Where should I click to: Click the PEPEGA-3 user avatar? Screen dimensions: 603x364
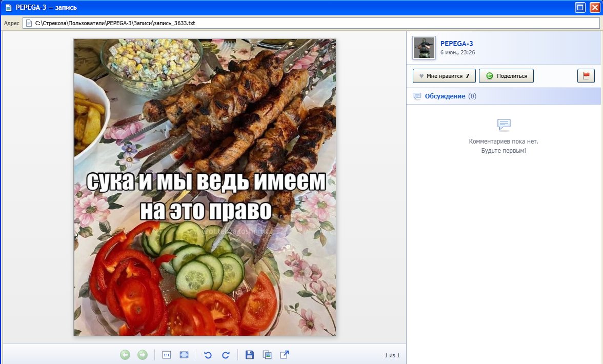click(424, 48)
